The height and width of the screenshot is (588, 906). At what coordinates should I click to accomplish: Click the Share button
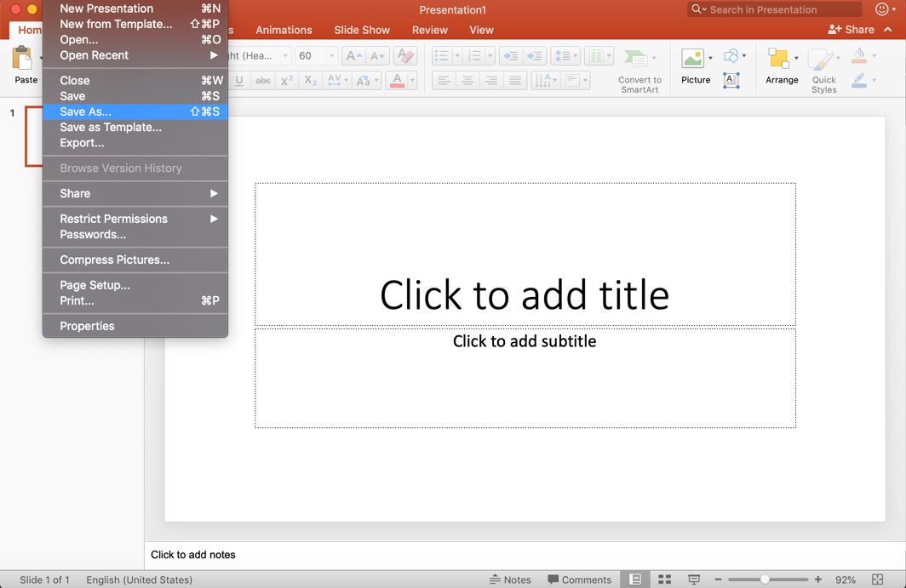coord(853,29)
